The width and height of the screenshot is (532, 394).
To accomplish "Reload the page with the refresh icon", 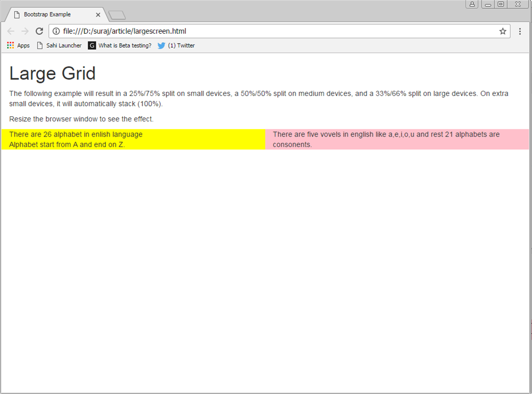I will point(39,31).
